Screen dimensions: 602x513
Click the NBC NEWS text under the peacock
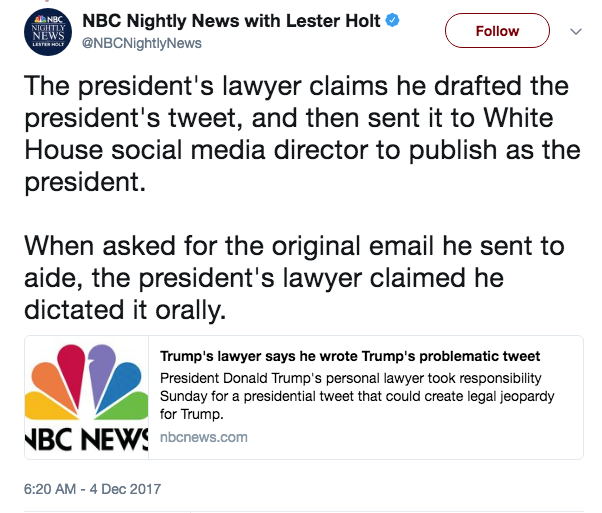[x=86, y=439]
